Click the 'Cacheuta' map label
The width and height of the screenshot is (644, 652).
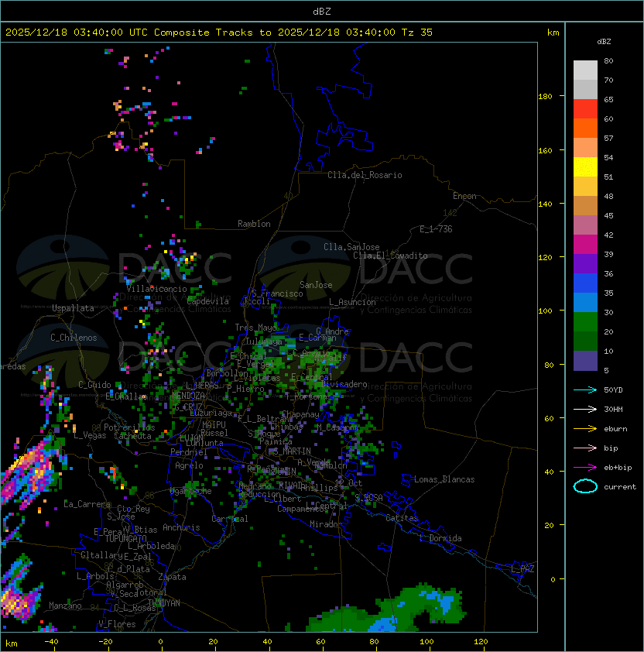pyautogui.click(x=132, y=436)
